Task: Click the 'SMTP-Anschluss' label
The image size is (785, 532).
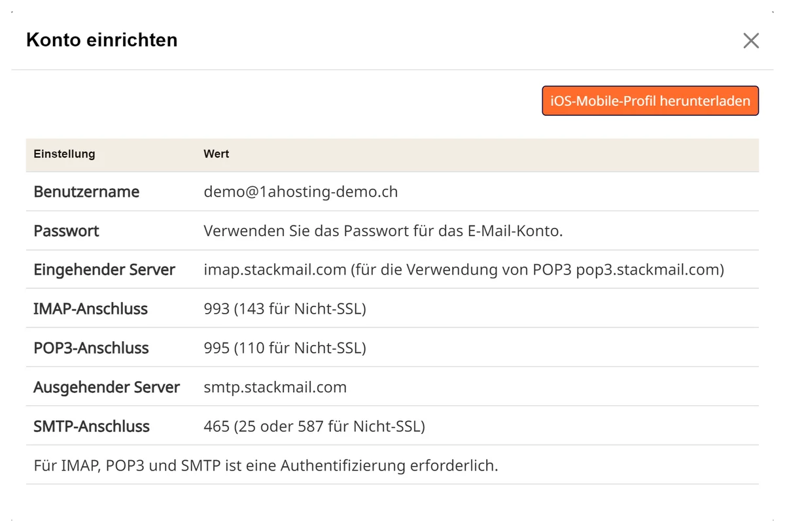Action: 92,426
